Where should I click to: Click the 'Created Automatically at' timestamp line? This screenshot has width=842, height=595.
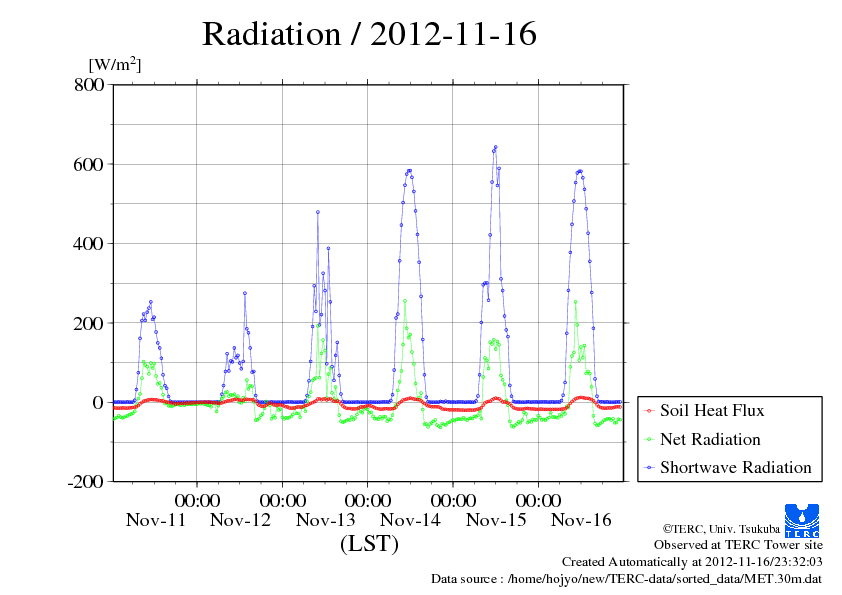pos(692,562)
